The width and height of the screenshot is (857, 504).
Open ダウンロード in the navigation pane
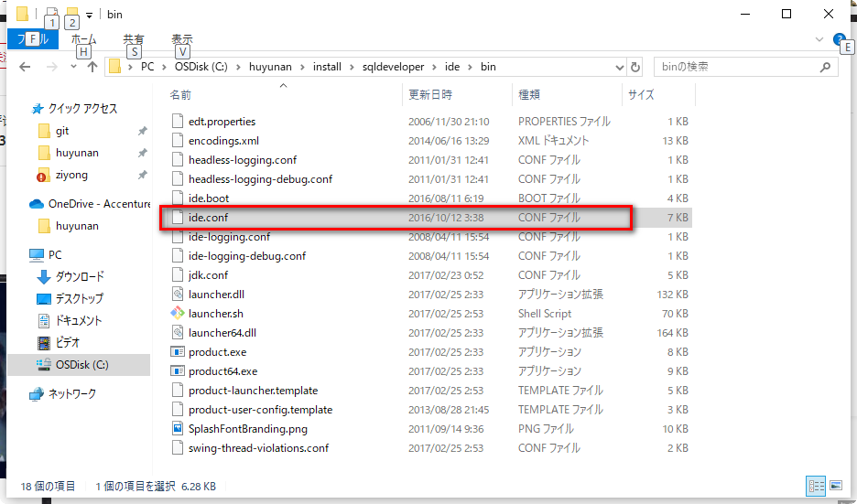(x=80, y=277)
